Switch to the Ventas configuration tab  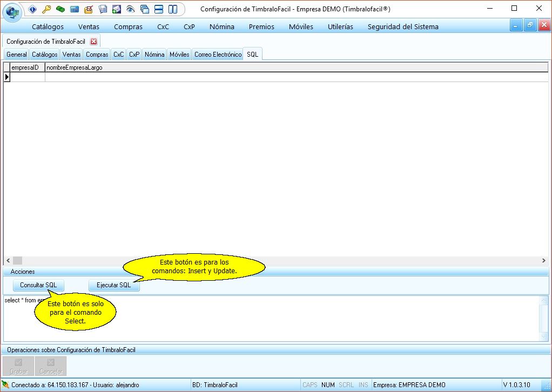(71, 55)
